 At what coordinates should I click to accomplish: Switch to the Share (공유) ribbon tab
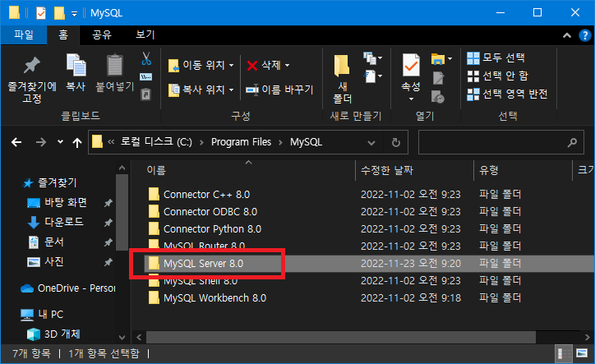pyautogui.click(x=102, y=35)
